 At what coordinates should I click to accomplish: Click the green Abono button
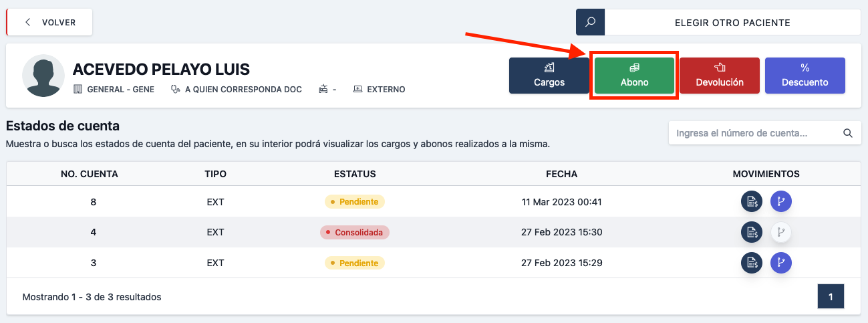click(x=634, y=76)
